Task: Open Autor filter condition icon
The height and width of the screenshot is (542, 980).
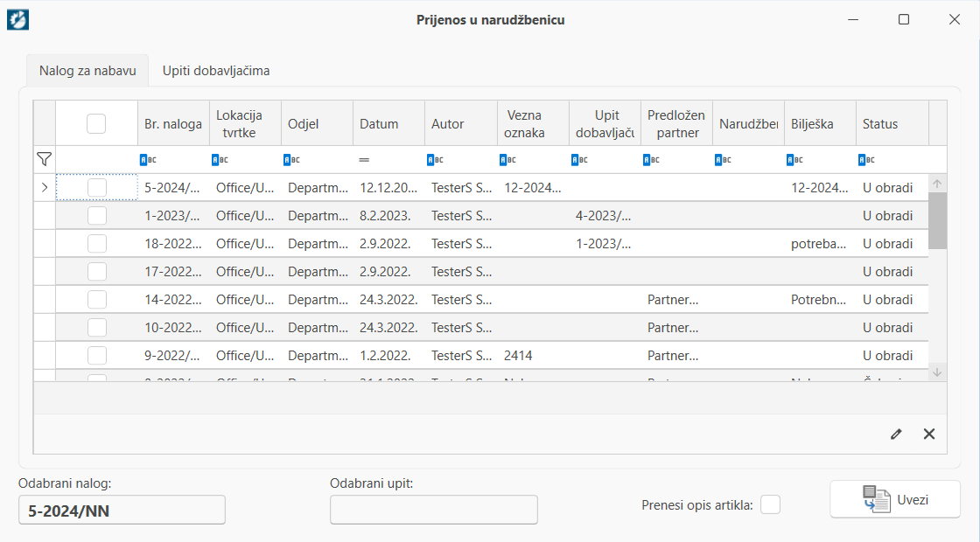Action: (436, 160)
